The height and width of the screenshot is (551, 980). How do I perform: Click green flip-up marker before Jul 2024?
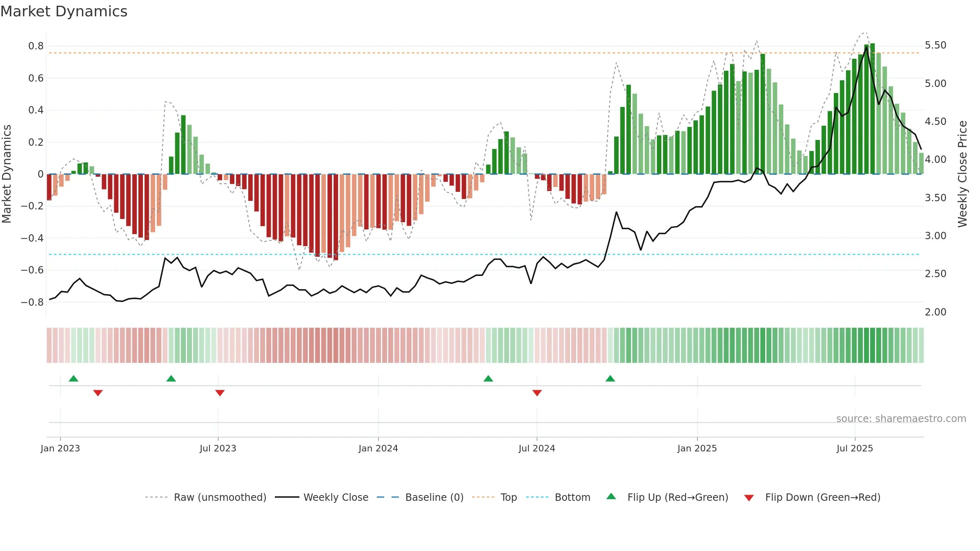pyautogui.click(x=488, y=378)
